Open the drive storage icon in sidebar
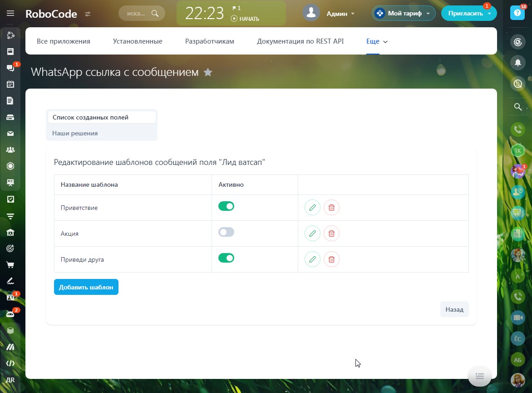 point(10,117)
